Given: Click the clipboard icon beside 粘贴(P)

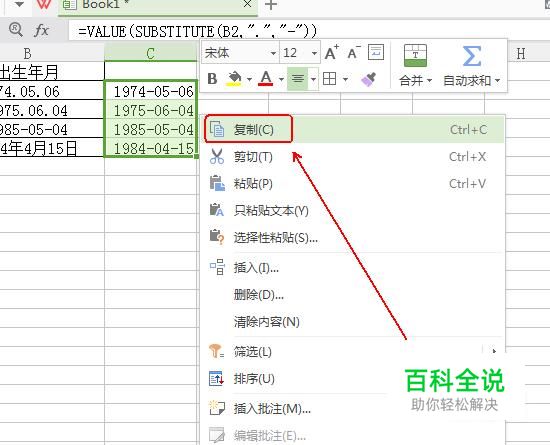Looking at the screenshot, I should click(217, 183).
